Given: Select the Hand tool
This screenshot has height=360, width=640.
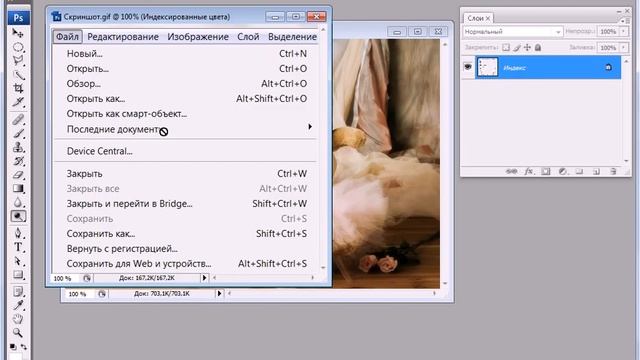Looking at the screenshot, I should click(18, 319).
